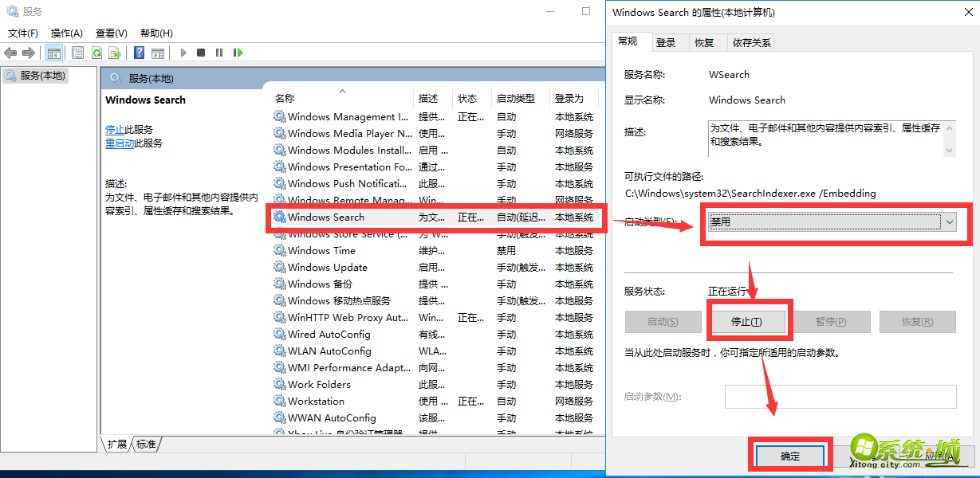Click the export list icon

[116, 53]
